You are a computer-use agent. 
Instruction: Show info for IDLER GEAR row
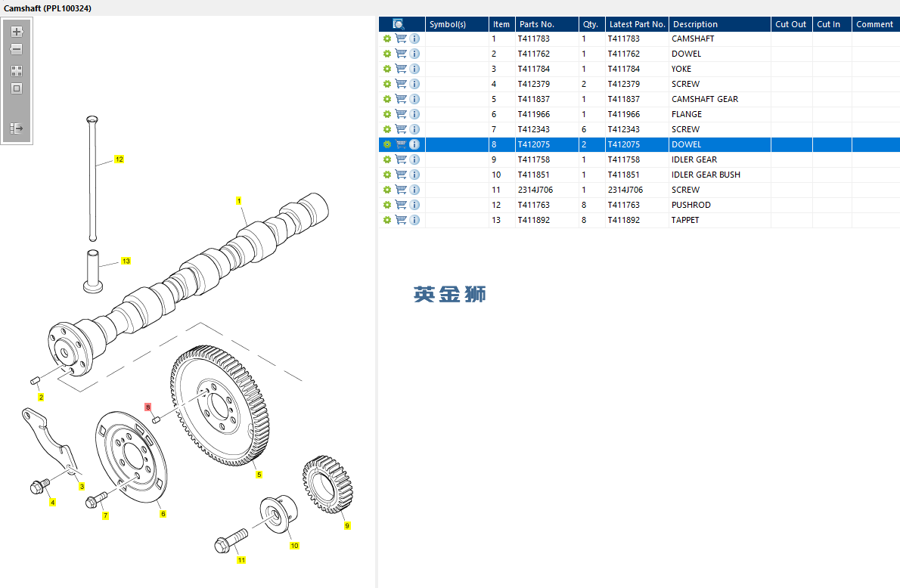click(x=414, y=159)
